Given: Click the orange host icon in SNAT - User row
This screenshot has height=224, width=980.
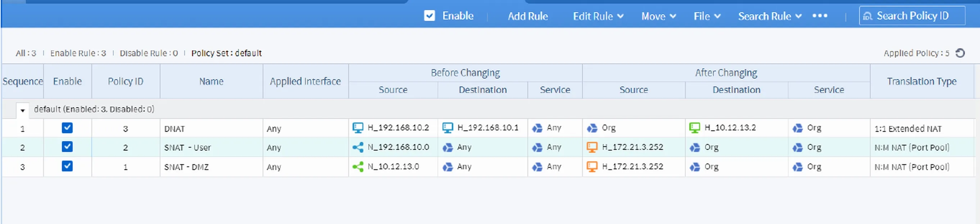Looking at the screenshot, I should click(591, 147).
